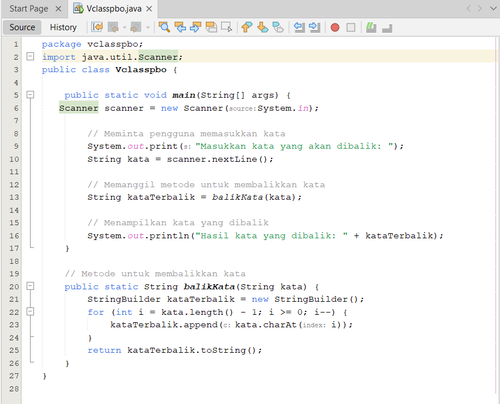Screen dimensions: 500x404
Task: Open the Forward history dropdown arrow
Action: coord(147,27)
